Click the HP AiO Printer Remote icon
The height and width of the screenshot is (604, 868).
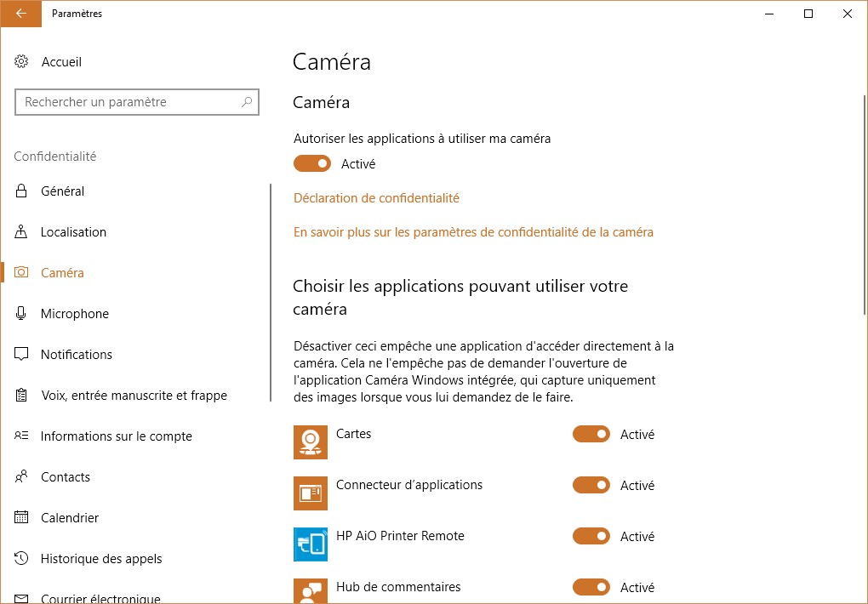(311, 544)
